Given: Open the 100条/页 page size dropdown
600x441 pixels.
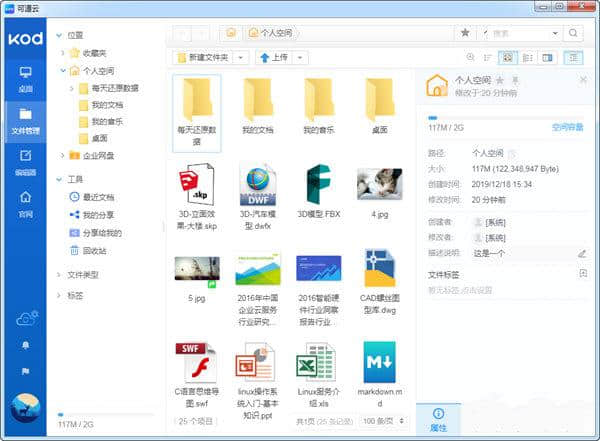Looking at the screenshot, I should tap(384, 422).
